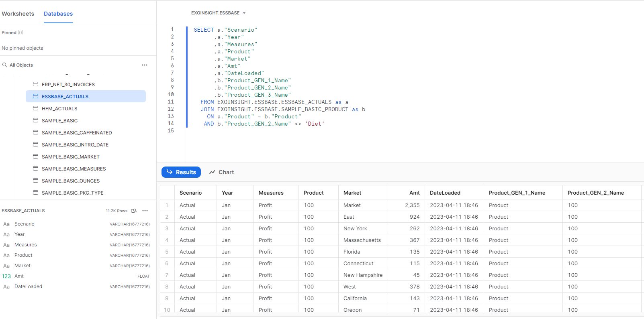Select the Databases tab
The image size is (644, 319).
tap(58, 14)
